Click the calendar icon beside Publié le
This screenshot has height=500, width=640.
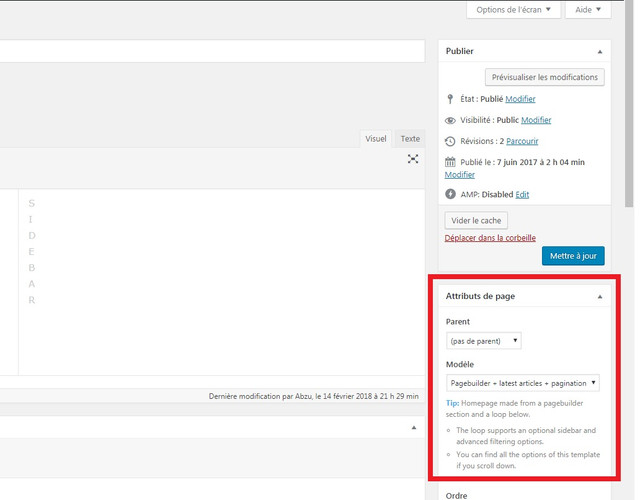[450, 162]
